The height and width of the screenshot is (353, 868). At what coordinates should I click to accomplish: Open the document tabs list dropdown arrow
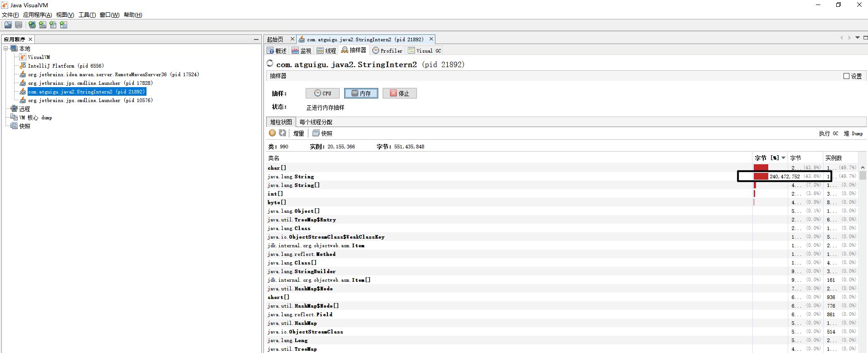tap(858, 38)
